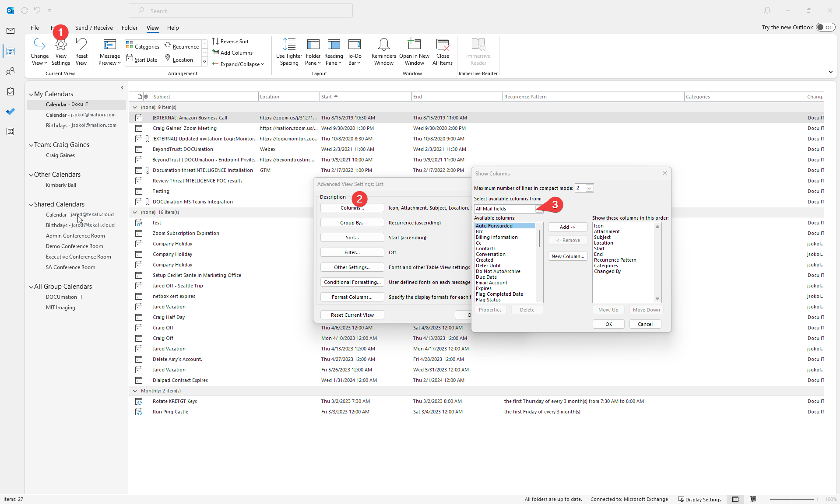Switch to normal view in status bar

pos(735,499)
